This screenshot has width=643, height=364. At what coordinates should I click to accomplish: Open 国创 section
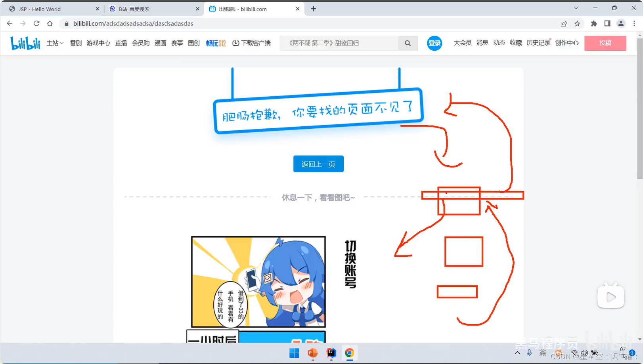(194, 43)
